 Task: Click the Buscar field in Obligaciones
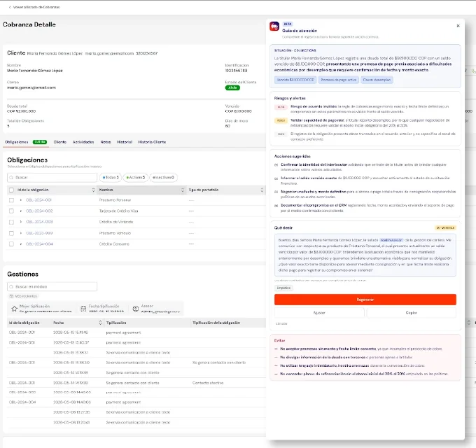pyautogui.click(x=52, y=178)
